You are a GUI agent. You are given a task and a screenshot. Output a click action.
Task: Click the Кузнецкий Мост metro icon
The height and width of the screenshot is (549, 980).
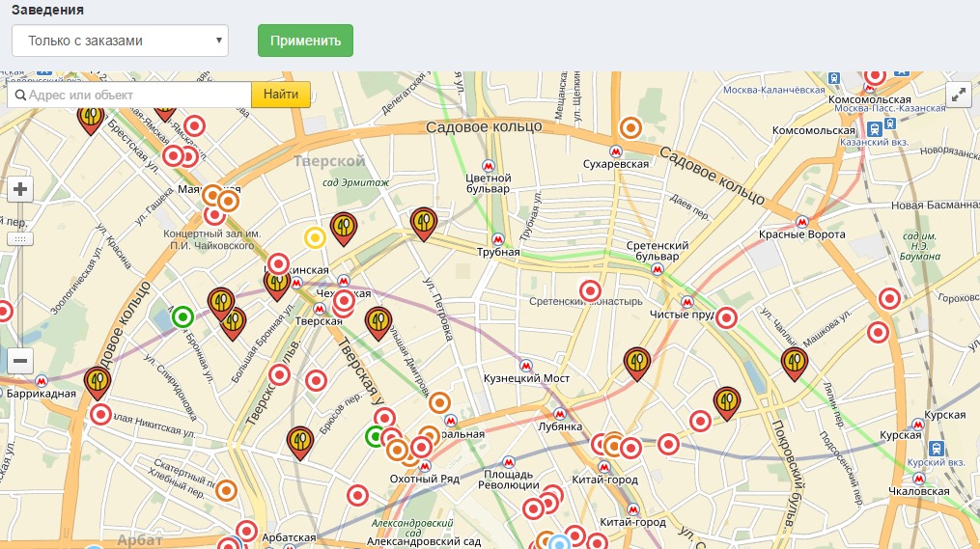point(525,366)
